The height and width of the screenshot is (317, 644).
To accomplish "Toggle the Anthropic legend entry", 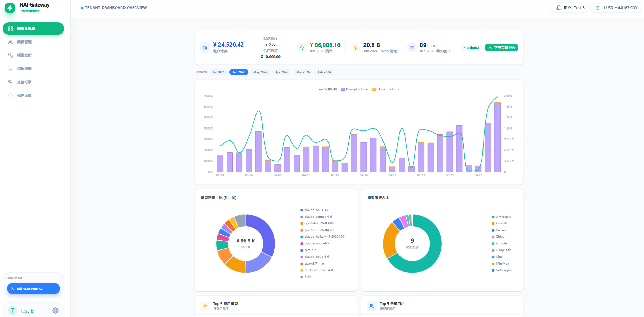I will click(x=501, y=217).
